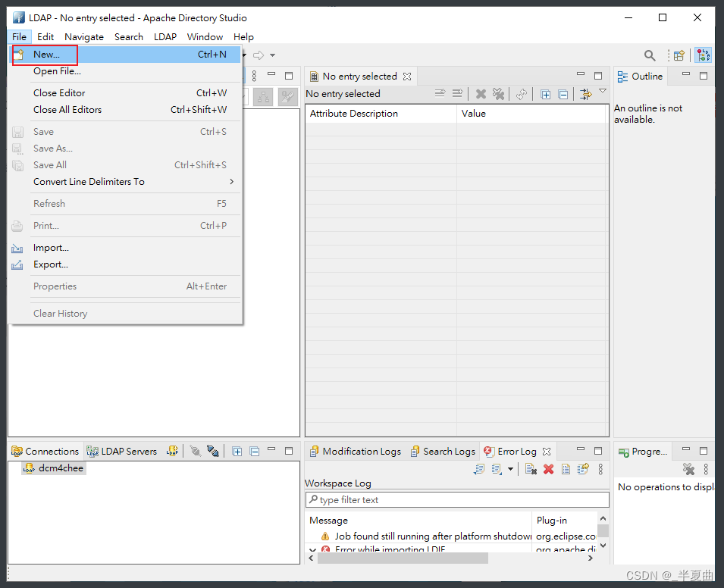
Task: Select the dcm4chee connection
Action: (54, 468)
